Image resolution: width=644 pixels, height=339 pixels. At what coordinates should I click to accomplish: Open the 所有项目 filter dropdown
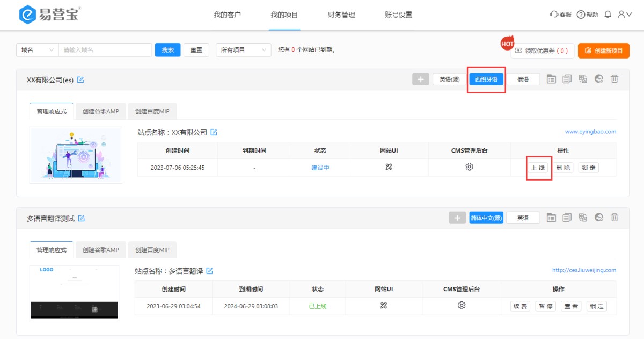click(243, 50)
